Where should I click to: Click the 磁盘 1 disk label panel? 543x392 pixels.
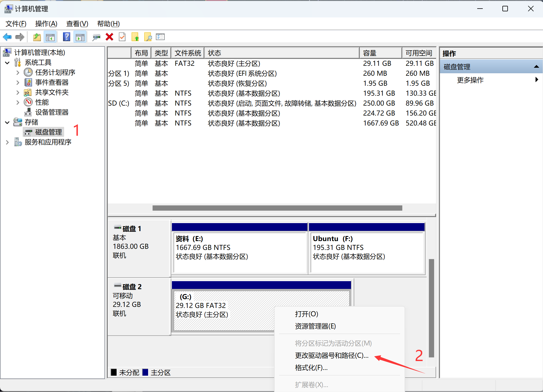139,249
